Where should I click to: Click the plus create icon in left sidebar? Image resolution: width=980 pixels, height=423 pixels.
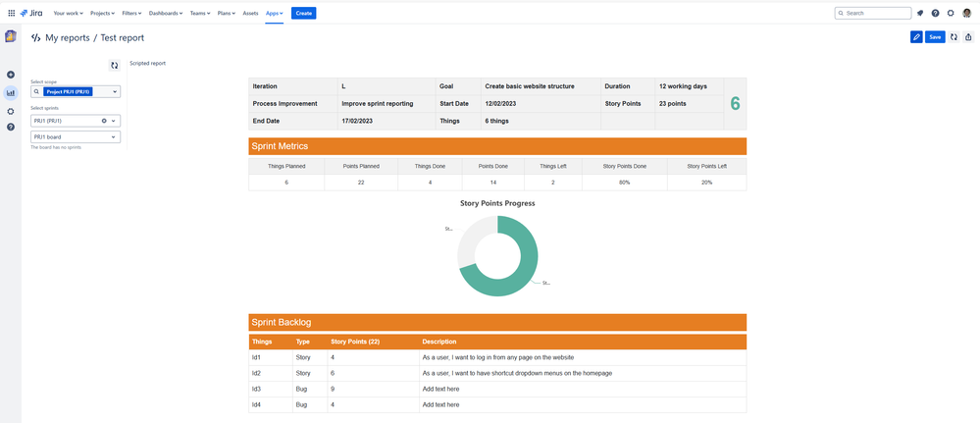coord(11,75)
